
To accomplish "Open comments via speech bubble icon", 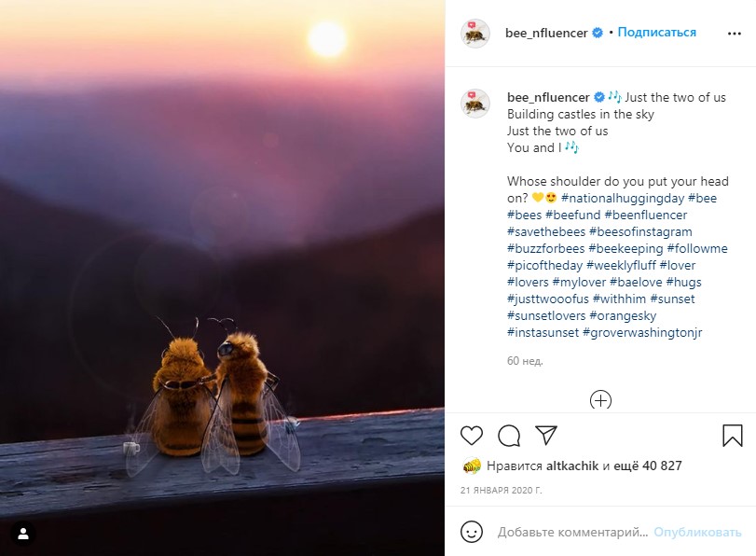I will pyautogui.click(x=509, y=436).
